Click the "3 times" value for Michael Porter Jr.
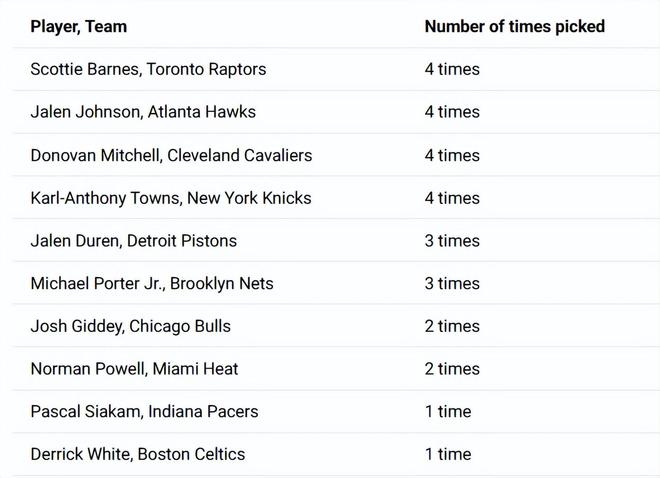 coord(452,283)
